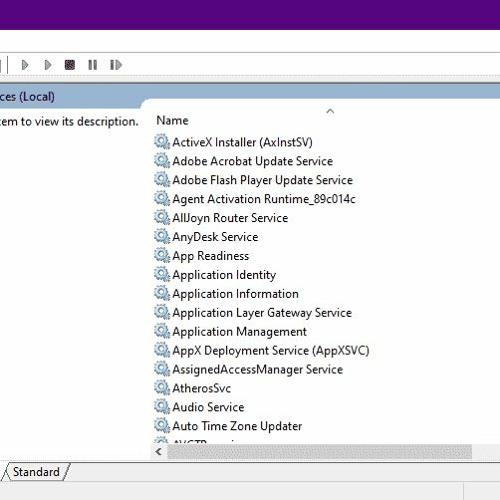
Task: Click gear icon beside Application Identity
Action: point(162,275)
